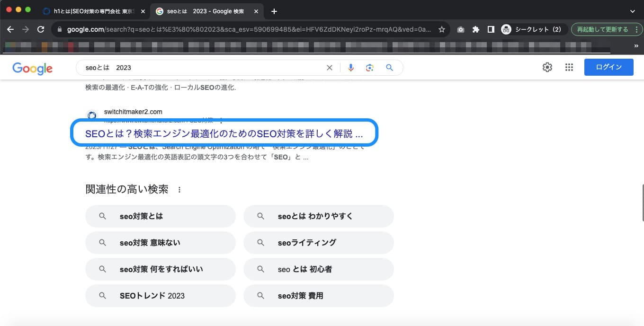Screen dimensions: 644x326
Task: Bookmark this page with star icon
Action: (x=442, y=29)
